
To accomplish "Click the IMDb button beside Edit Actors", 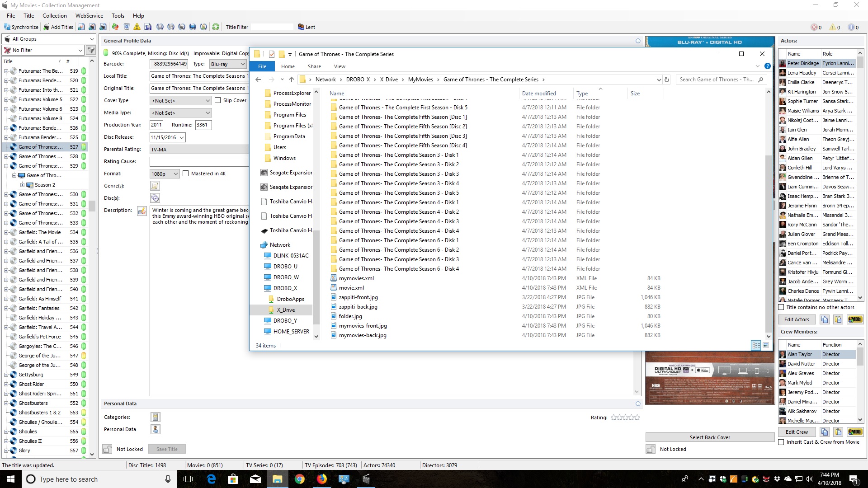I will [x=855, y=319].
